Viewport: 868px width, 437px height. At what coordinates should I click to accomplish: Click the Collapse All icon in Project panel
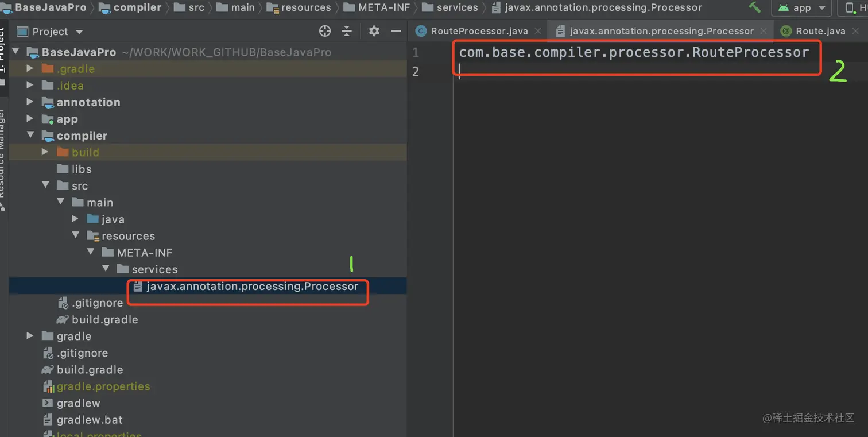pos(347,31)
